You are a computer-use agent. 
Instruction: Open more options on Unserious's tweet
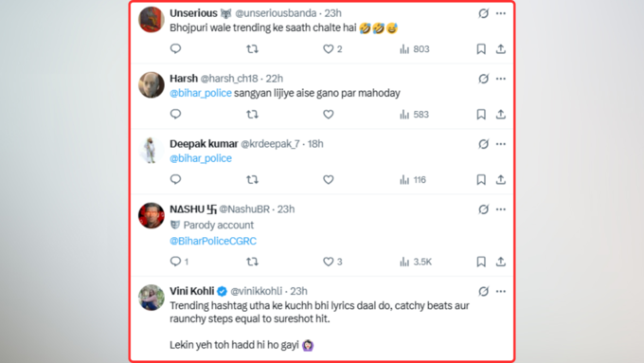pyautogui.click(x=501, y=13)
